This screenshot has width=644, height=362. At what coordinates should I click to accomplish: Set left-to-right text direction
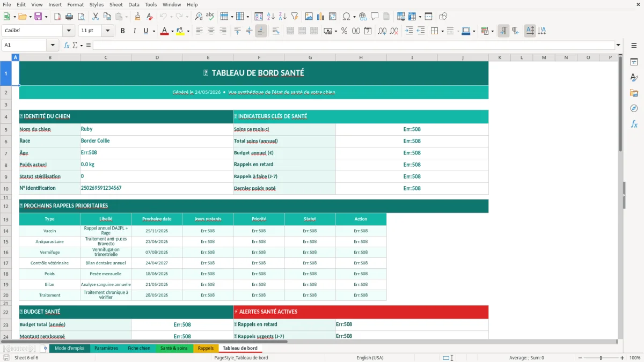click(x=503, y=31)
